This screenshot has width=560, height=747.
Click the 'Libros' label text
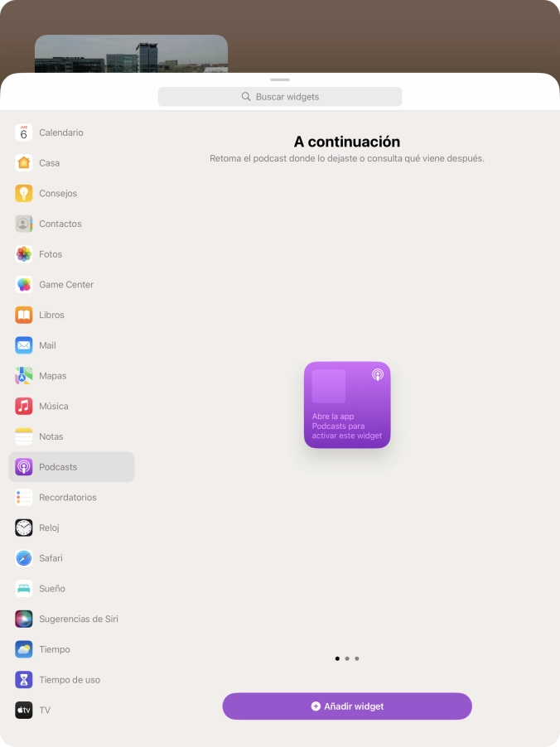51,315
